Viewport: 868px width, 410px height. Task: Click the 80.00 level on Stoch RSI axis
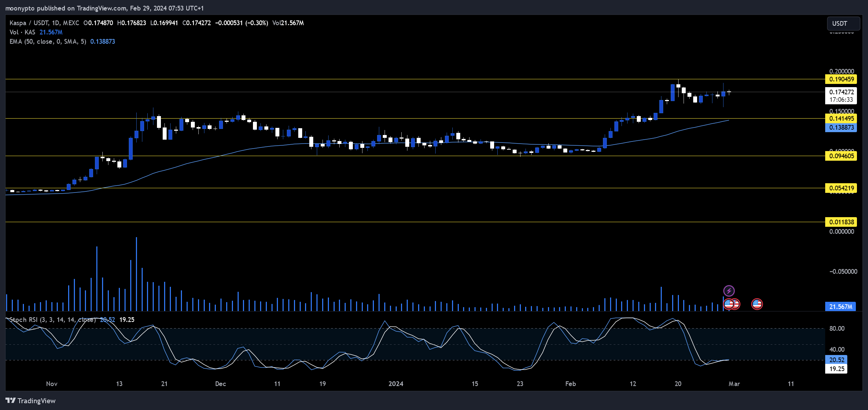click(x=837, y=329)
